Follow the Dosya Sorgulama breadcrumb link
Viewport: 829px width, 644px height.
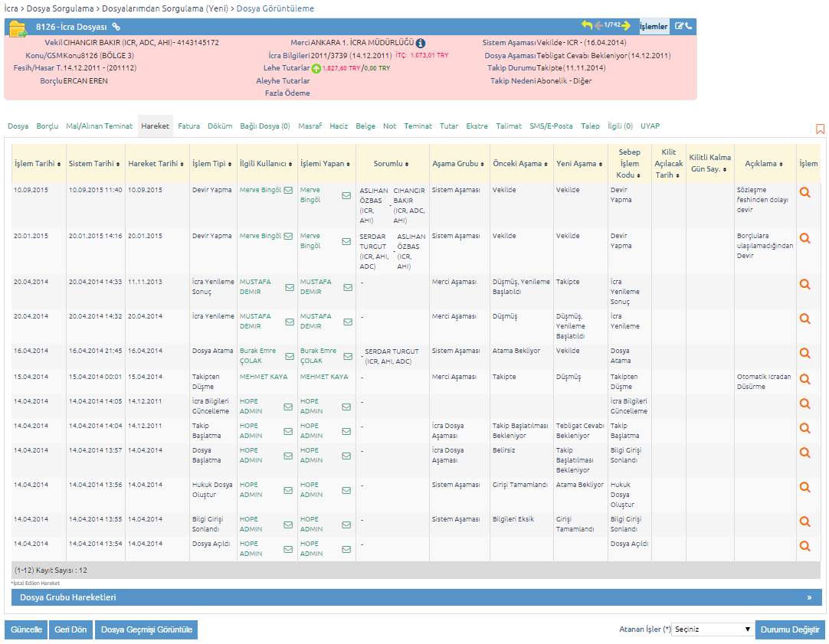click(61, 8)
